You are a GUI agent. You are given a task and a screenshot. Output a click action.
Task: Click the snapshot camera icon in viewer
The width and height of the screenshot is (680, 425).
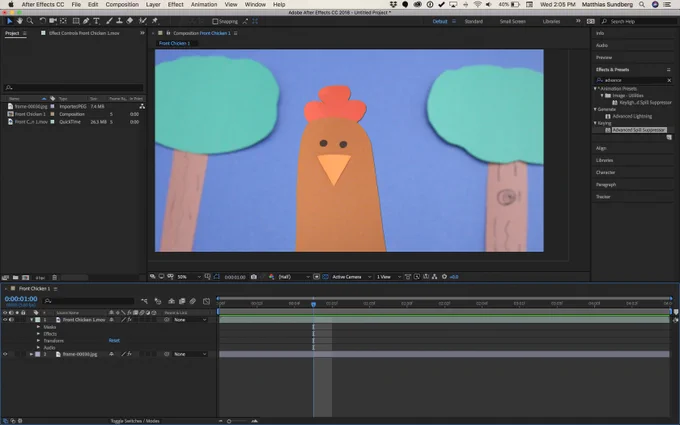[254, 277]
